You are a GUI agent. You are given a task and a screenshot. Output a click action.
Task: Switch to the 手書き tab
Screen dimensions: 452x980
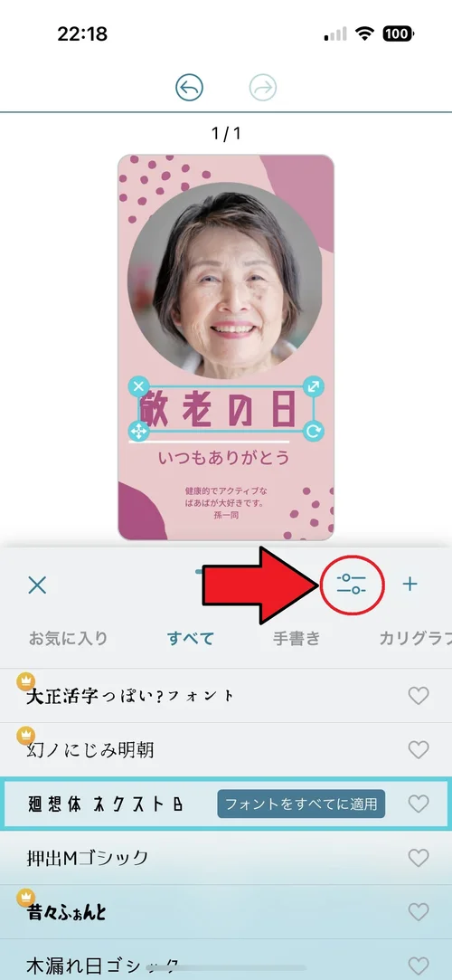pyautogui.click(x=297, y=638)
